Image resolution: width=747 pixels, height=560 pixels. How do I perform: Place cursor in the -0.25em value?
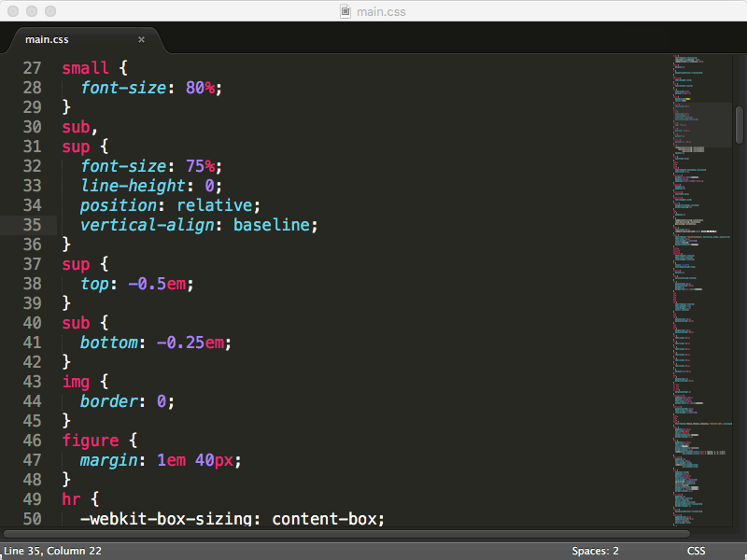coord(190,343)
